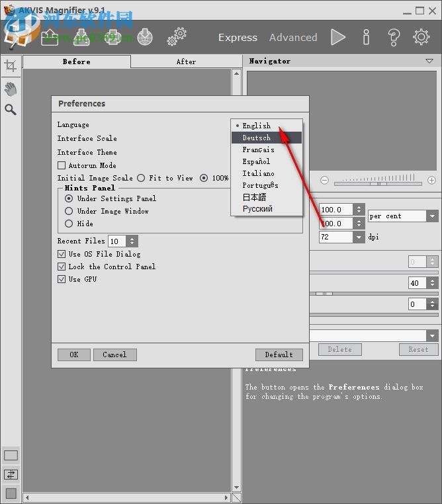Open the Before tab

click(77, 62)
